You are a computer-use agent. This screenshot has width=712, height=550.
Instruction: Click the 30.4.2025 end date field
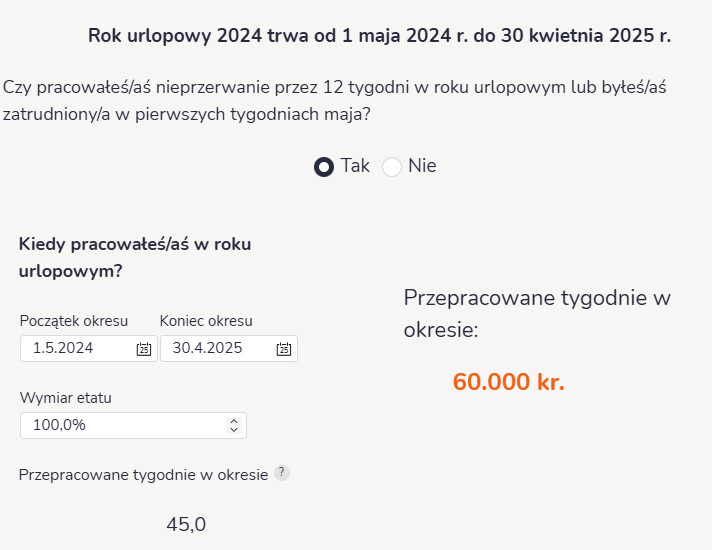click(215, 349)
